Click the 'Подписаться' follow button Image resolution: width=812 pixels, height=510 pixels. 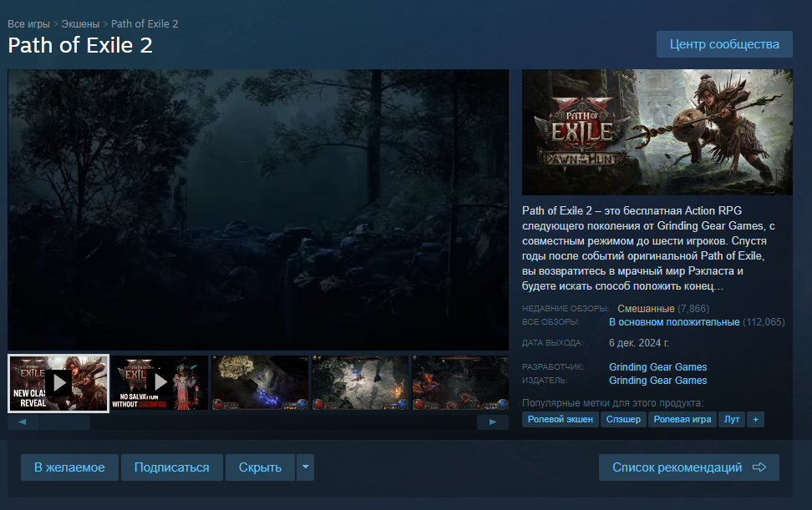(172, 467)
